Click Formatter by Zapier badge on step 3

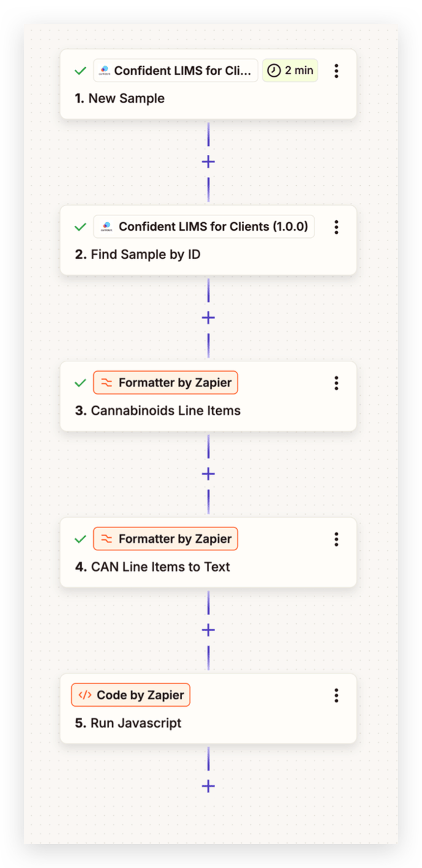166,383
